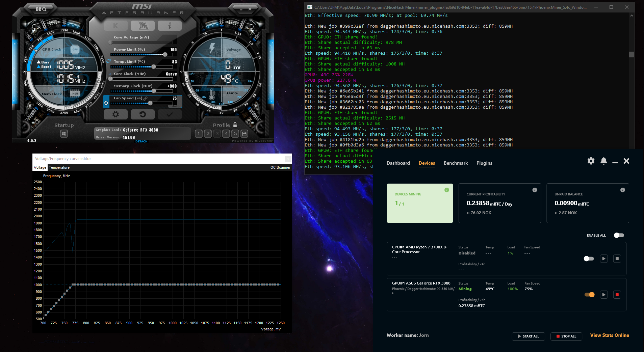Close the NiceHash Miner window
644x352 pixels.
pos(626,161)
